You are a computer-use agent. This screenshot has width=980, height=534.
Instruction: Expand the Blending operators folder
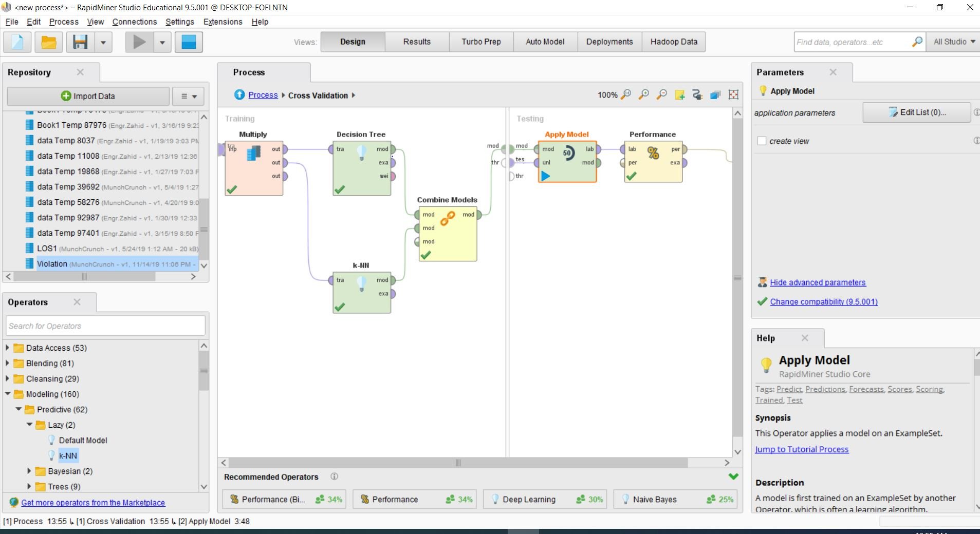7,363
